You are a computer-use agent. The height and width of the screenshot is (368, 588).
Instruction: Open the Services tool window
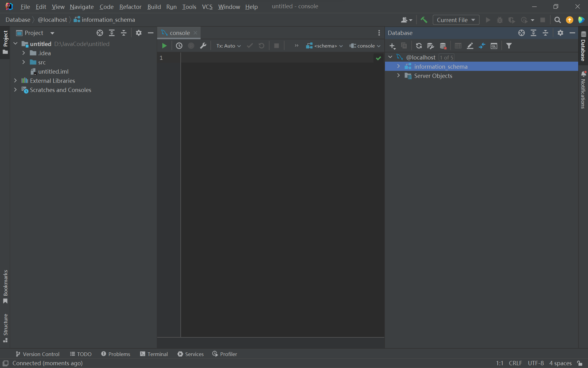tap(190, 354)
